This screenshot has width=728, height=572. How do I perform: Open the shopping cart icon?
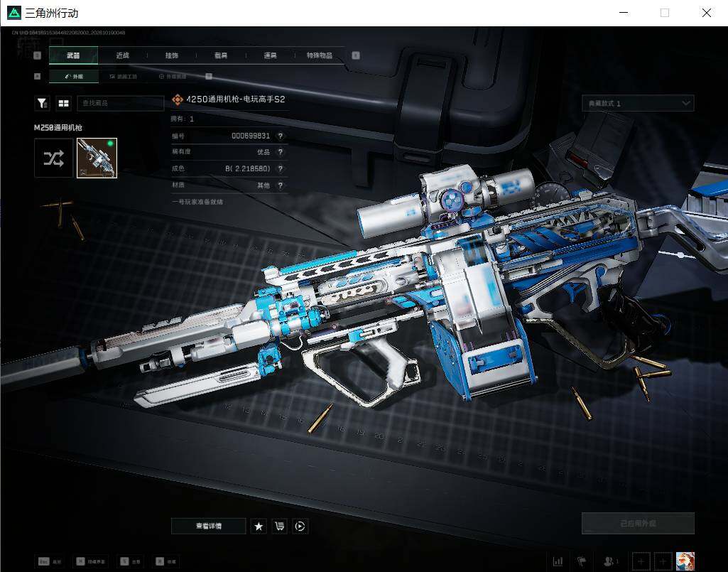[x=280, y=526]
